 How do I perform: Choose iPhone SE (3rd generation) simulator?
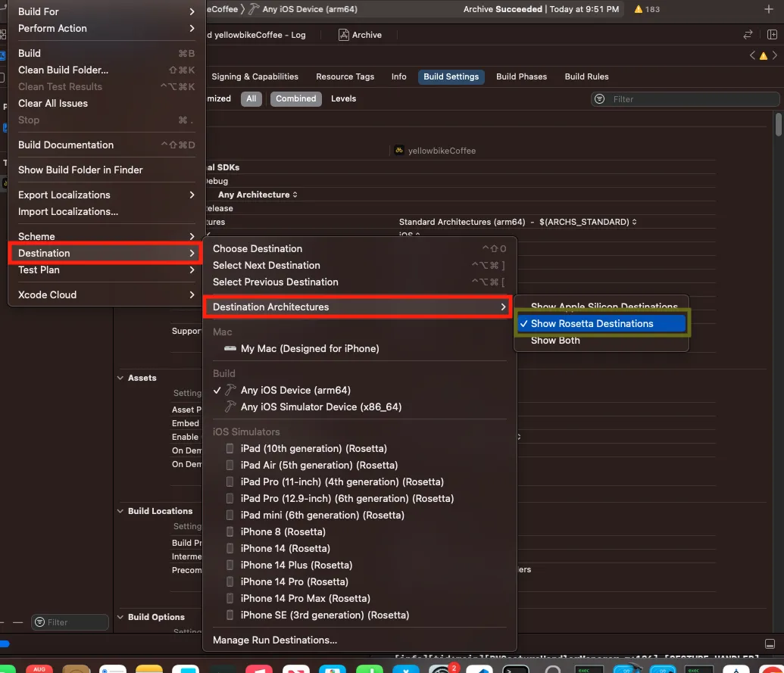click(x=359, y=615)
